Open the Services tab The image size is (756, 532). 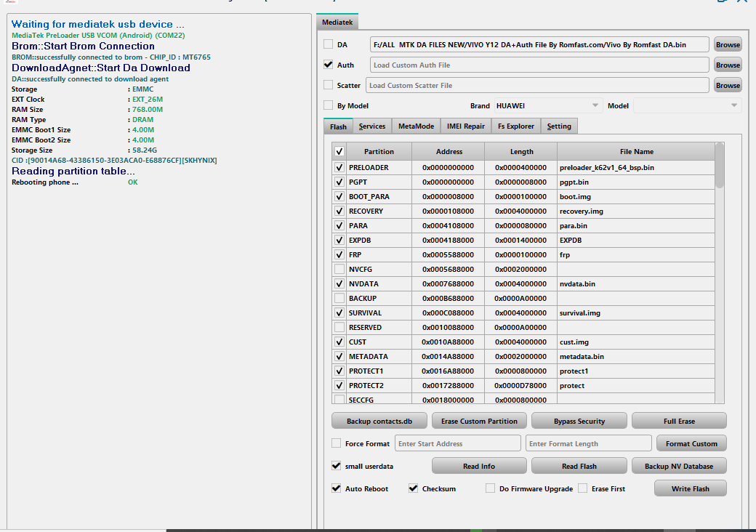pyautogui.click(x=372, y=126)
